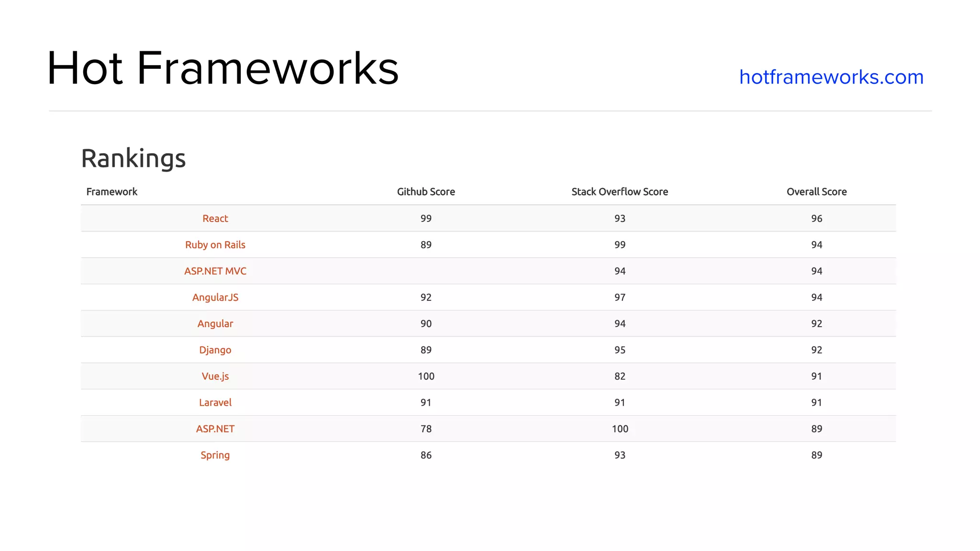
Task: Click the Overall Score column header
Action: [x=816, y=192]
